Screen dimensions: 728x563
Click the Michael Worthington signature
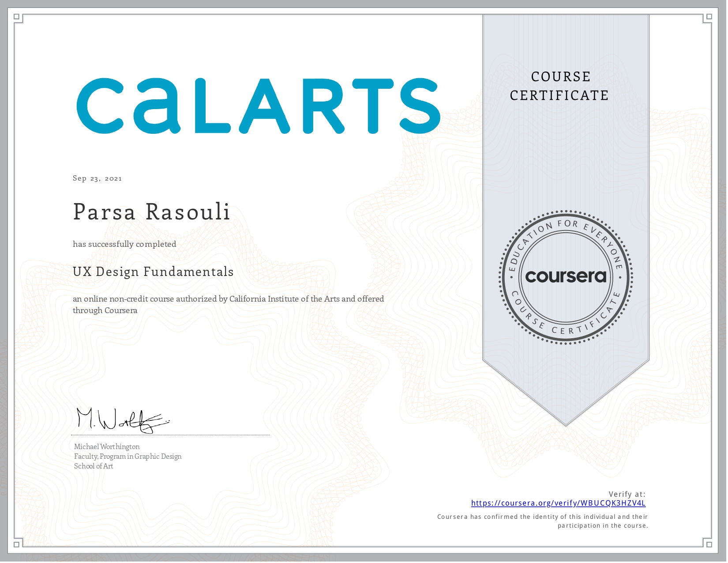coord(123,419)
